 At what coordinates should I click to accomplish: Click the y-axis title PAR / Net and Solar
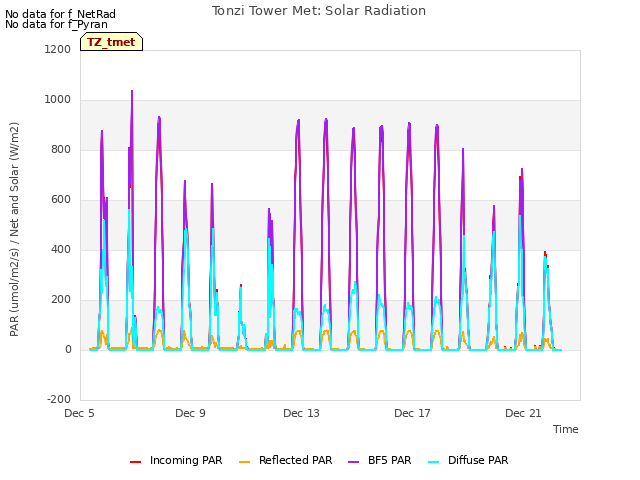pyautogui.click(x=14, y=229)
